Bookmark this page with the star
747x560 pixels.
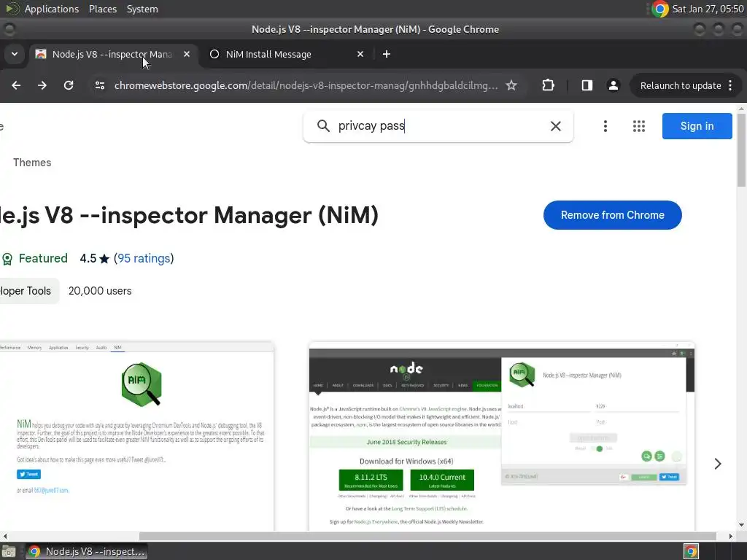click(511, 85)
